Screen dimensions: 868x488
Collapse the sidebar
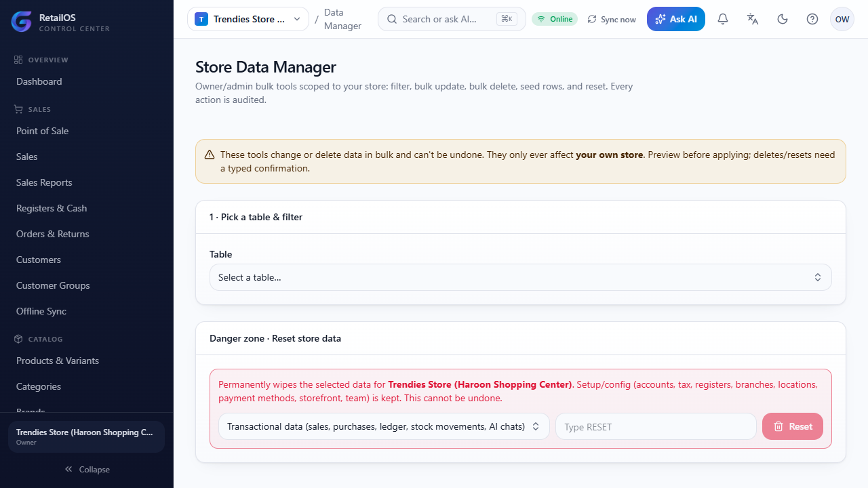(87, 469)
